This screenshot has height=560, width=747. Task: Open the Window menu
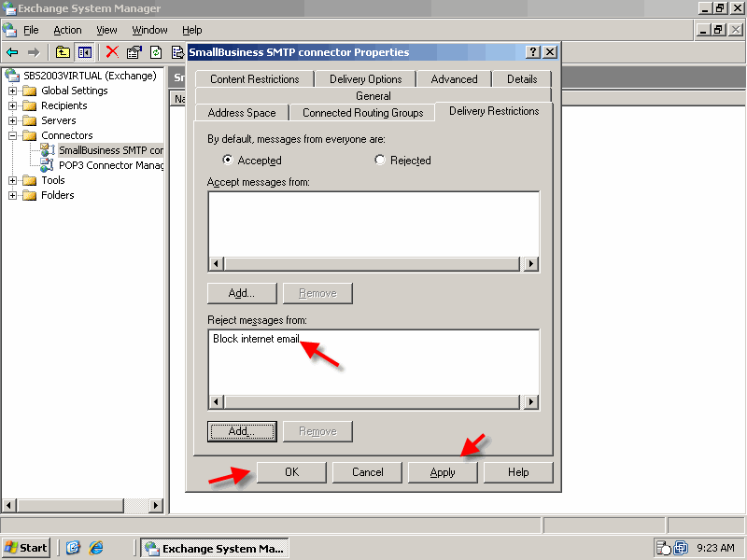click(149, 30)
